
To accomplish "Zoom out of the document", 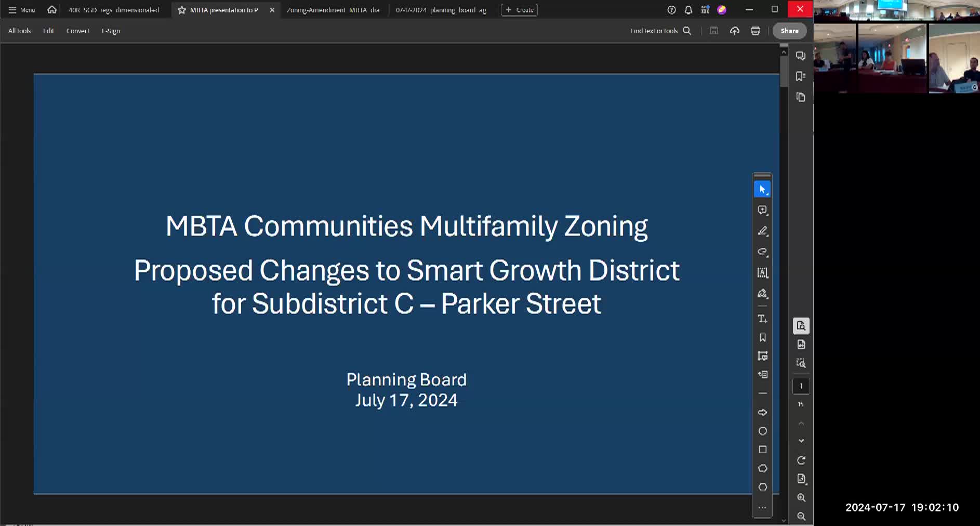I will (801, 516).
